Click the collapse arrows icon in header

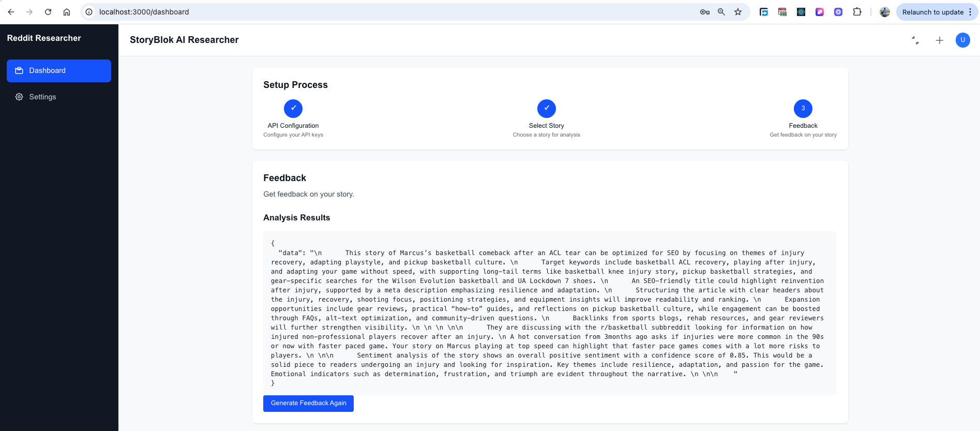click(915, 40)
